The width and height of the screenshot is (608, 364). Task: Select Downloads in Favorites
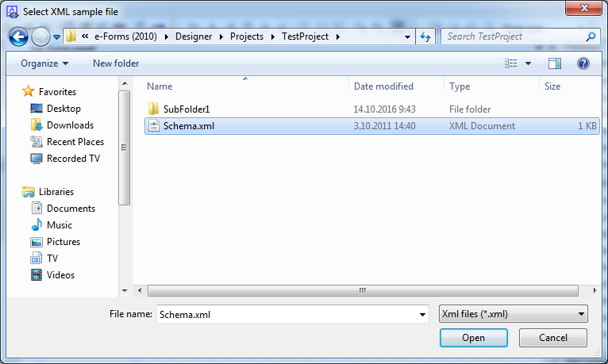click(x=70, y=125)
